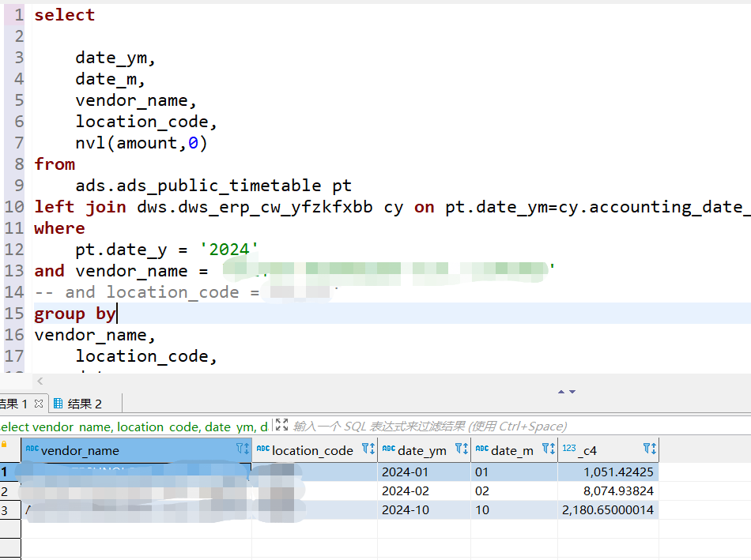Image resolution: width=751 pixels, height=560 pixels.
Task: Close the 结果 1 result tab
Action: click(x=39, y=404)
